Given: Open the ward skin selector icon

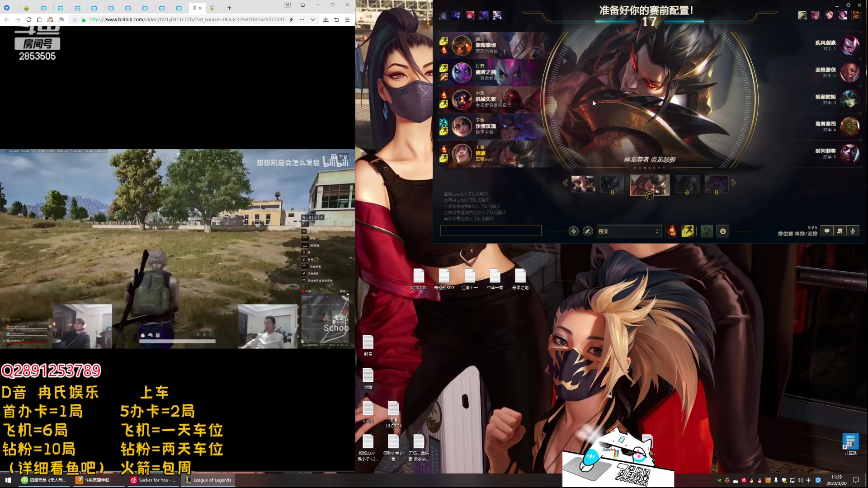Looking at the screenshot, I should pos(707,231).
